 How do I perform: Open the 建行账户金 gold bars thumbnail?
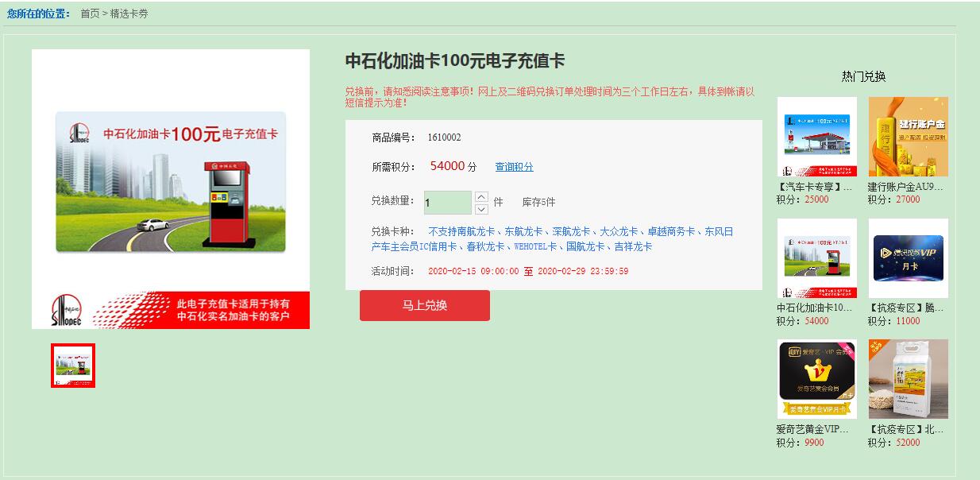click(909, 137)
